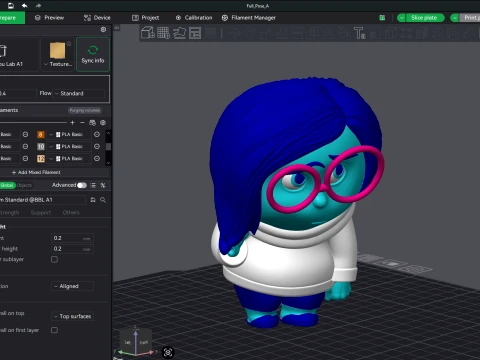Edit filament 8 preset icon
The height and width of the screenshot is (360, 480).
97,134
